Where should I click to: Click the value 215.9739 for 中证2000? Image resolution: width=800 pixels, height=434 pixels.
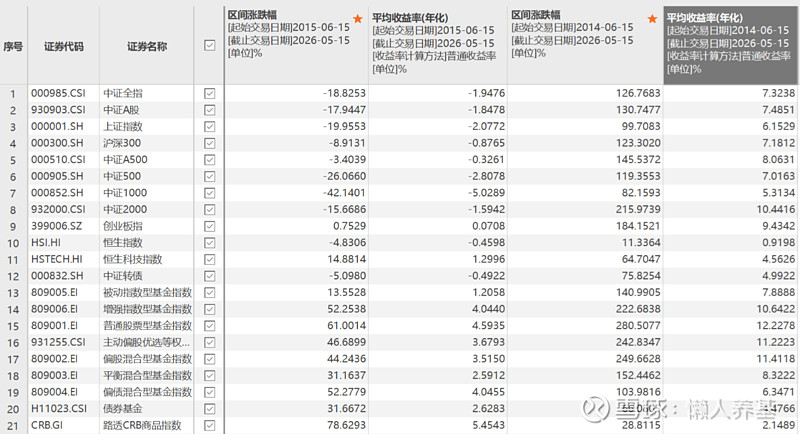[638, 210]
